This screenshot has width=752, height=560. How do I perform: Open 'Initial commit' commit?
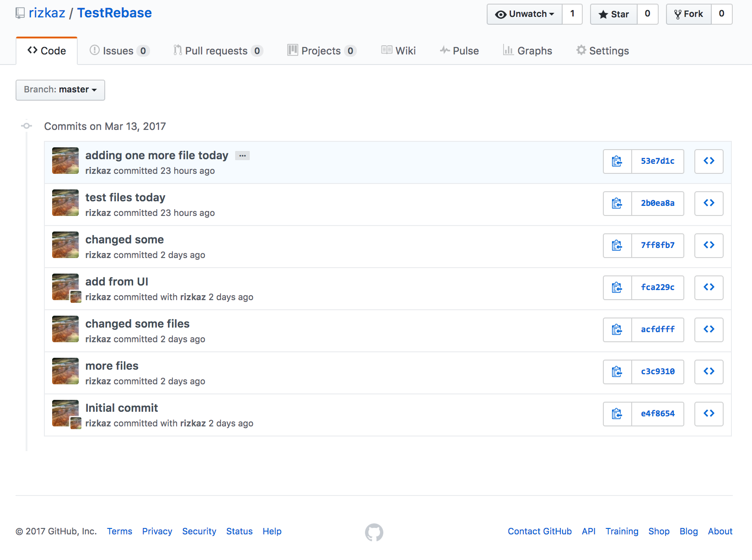122,408
